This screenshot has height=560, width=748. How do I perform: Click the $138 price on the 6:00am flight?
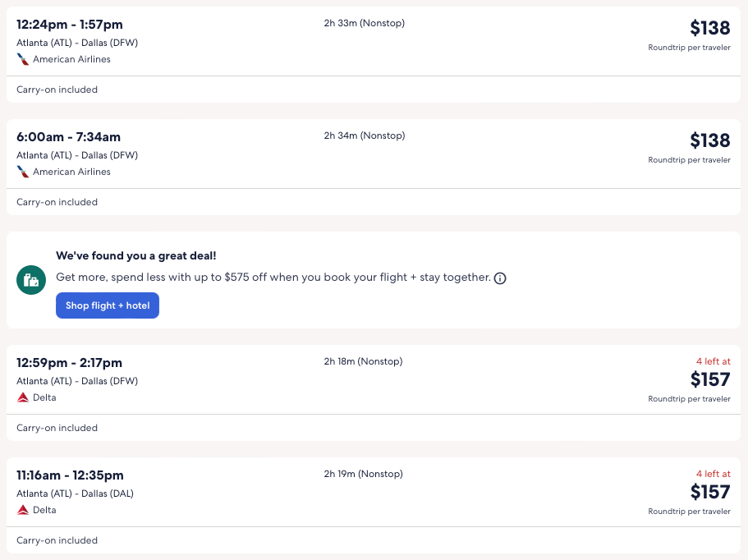(x=709, y=140)
